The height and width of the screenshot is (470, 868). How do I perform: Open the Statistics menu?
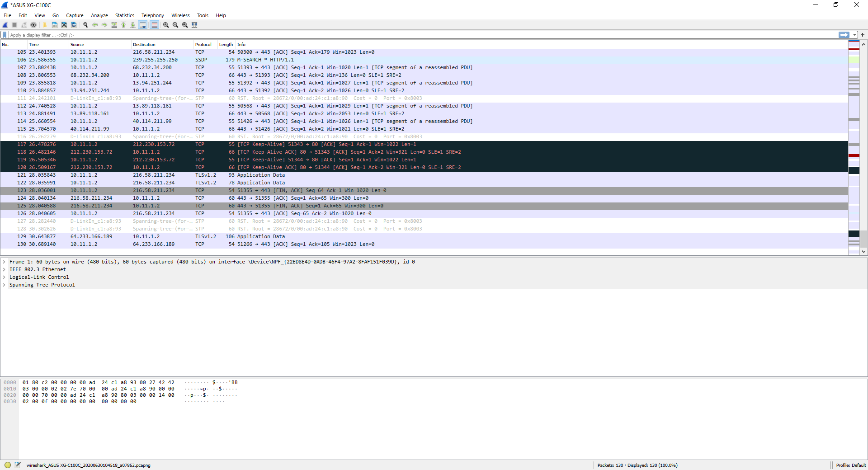[x=125, y=15]
